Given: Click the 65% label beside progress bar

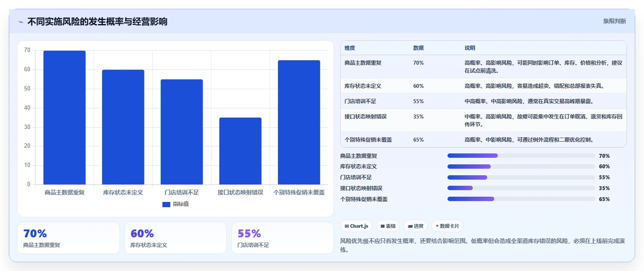Looking at the screenshot, I should [604, 199].
